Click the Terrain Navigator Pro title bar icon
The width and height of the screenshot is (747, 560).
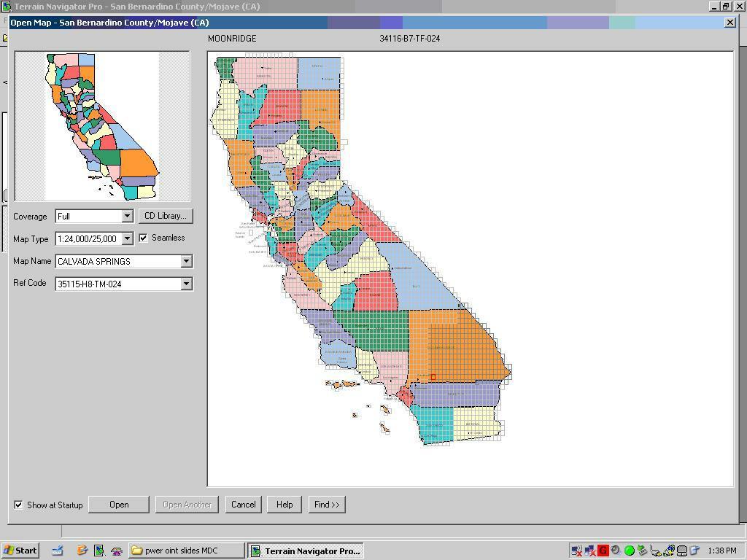coord(6,6)
